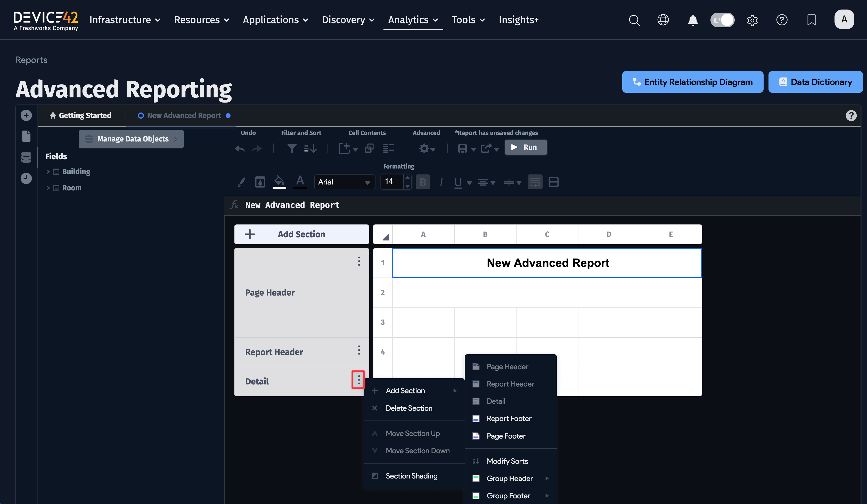The image size is (867, 504).
Task: Open the conditional formatting droplet icon
Action: pyautogui.click(x=260, y=182)
